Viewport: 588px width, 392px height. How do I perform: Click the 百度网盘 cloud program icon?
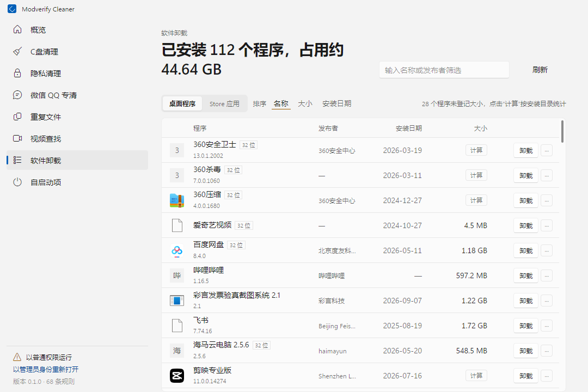(x=177, y=250)
